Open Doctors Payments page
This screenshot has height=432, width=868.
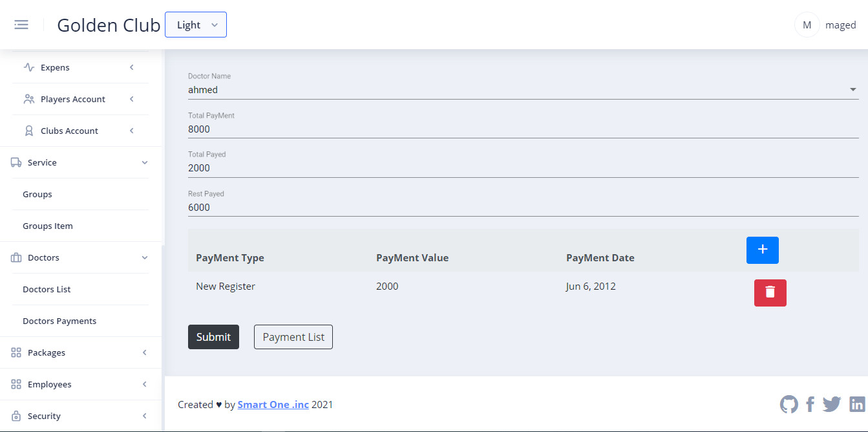(x=59, y=321)
